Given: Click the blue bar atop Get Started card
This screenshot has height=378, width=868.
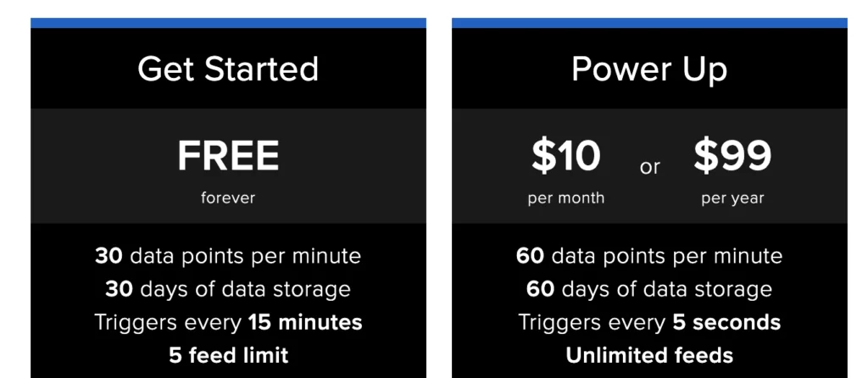Looking at the screenshot, I should point(228,23).
